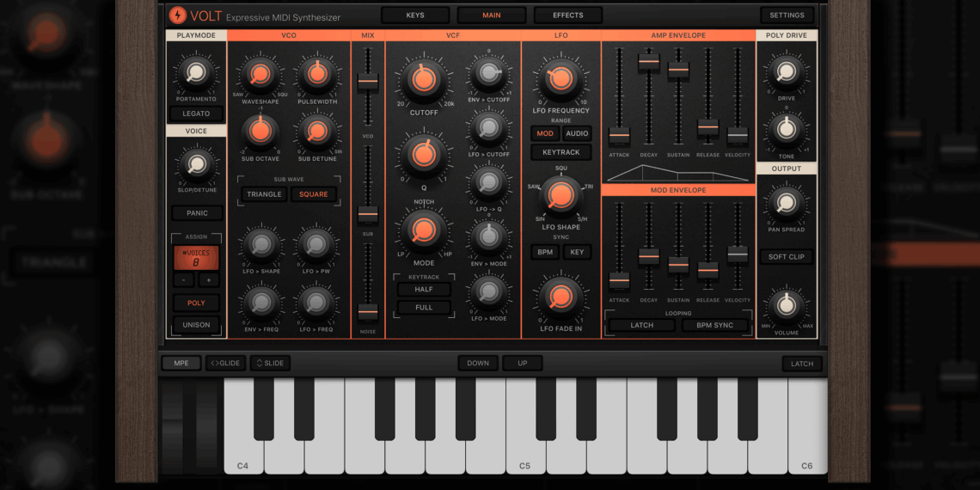Toggle the Slide keyboard button
Screen dimensions: 980x490
click(x=270, y=363)
